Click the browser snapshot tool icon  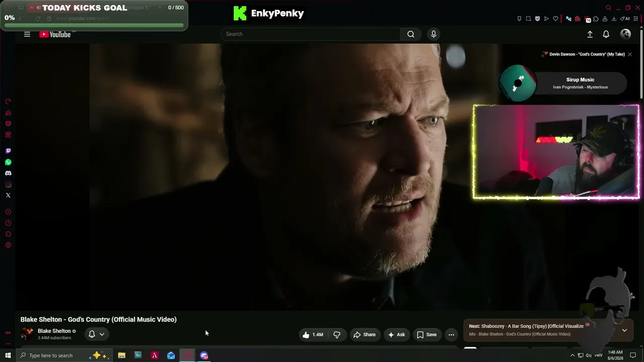coord(528,19)
